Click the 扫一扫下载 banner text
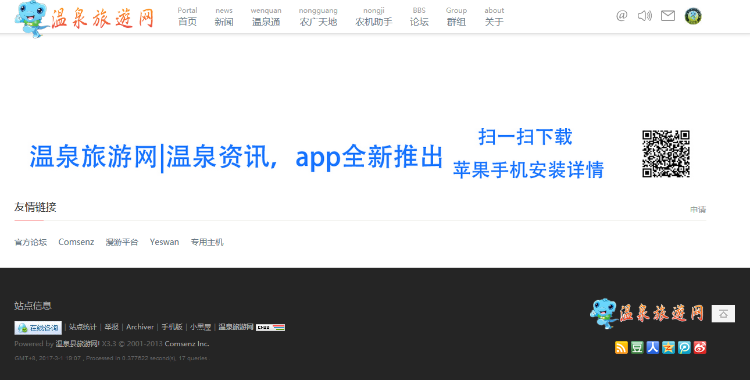Image resolution: width=750 pixels, height=380 pixels. pyautogui.click(x=525, y=137)
